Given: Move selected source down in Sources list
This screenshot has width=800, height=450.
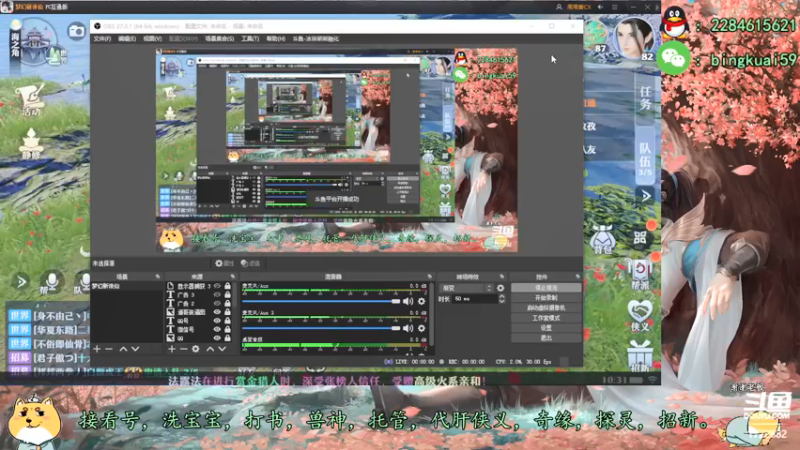Looking at the screenshot, I should point(222,349).
